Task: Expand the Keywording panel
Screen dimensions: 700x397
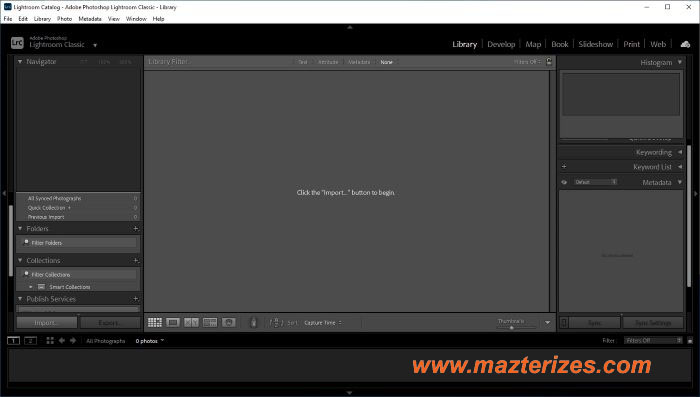Action: click(x=679, y=152)
